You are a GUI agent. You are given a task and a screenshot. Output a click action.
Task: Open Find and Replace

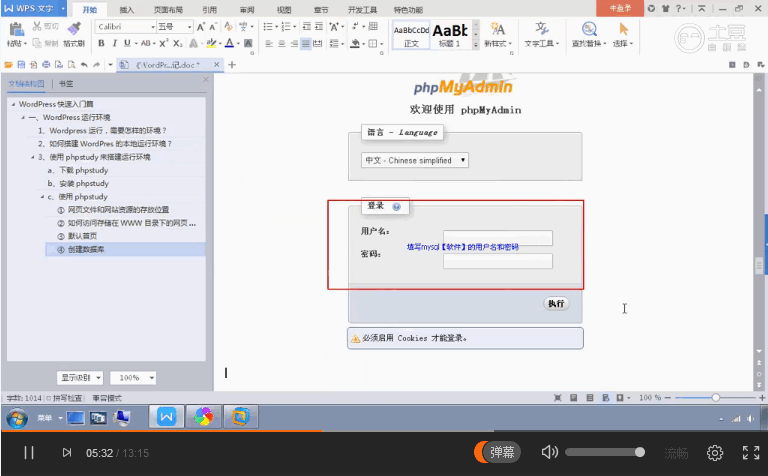[x=589, y=35]
